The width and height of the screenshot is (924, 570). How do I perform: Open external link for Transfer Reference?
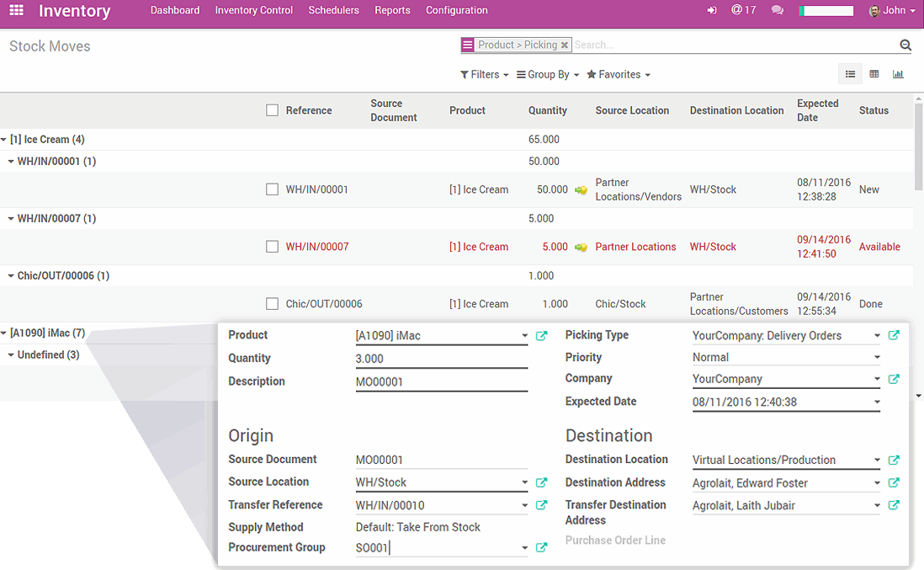pos(542,505)
